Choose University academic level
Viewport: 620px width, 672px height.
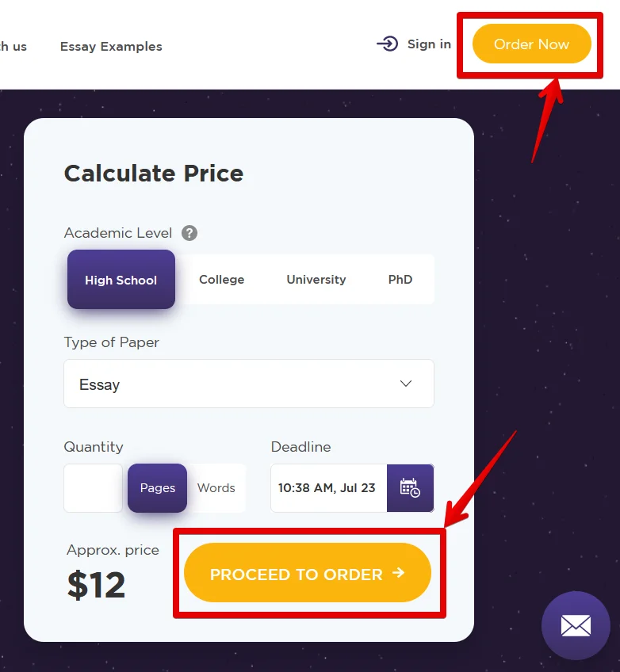[x=316, y=280]
